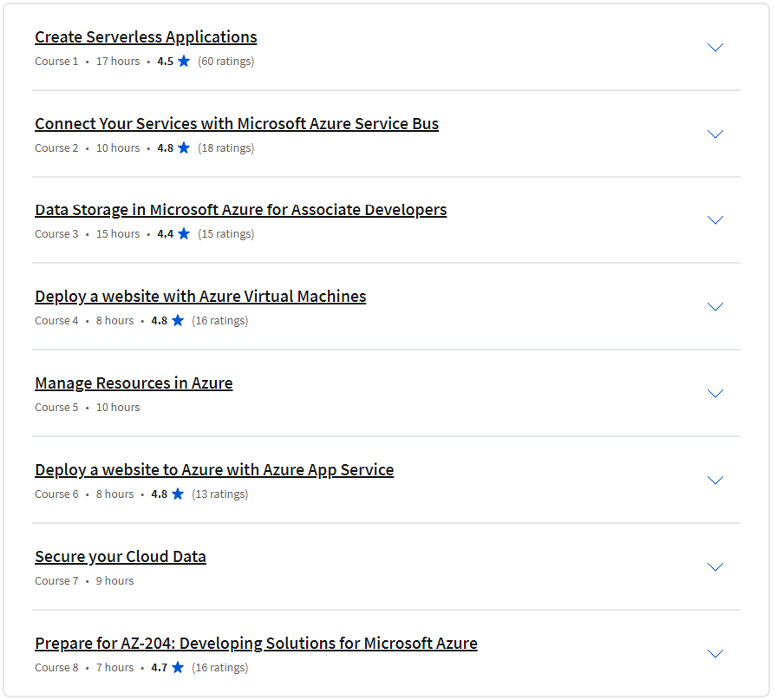Screen dimensions: 777x700
Task: Click the star icon in the Course 6 row
Action: click(x=178, y=494)
